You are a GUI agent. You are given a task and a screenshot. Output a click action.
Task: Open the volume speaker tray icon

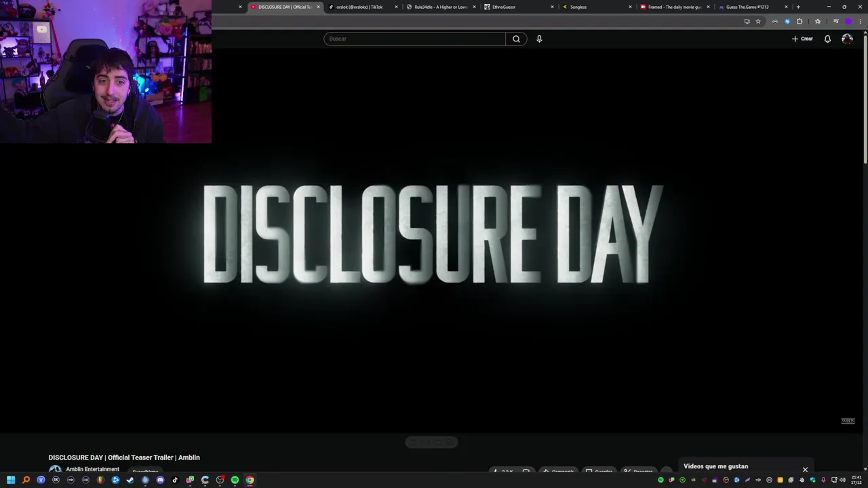pyautogui.click(x=842, y=480)
